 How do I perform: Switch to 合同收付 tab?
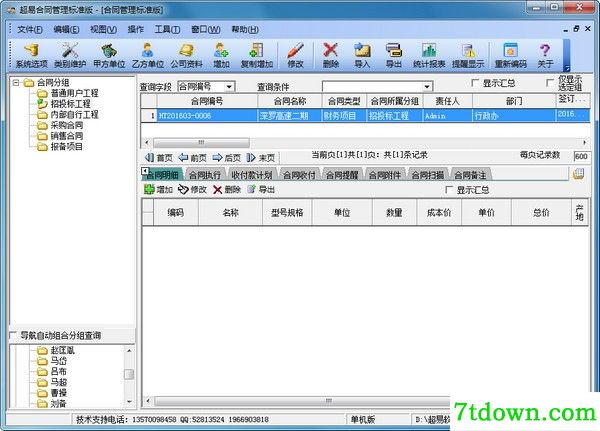[x=299, y=175]
